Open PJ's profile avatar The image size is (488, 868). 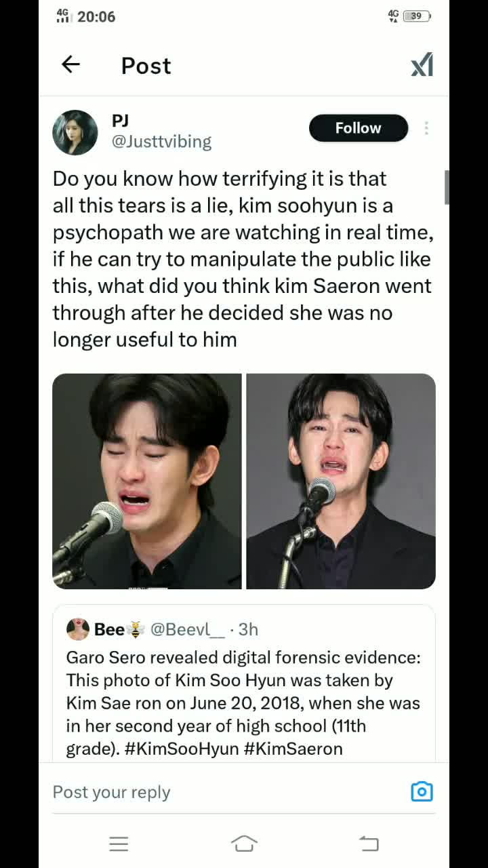75,132
